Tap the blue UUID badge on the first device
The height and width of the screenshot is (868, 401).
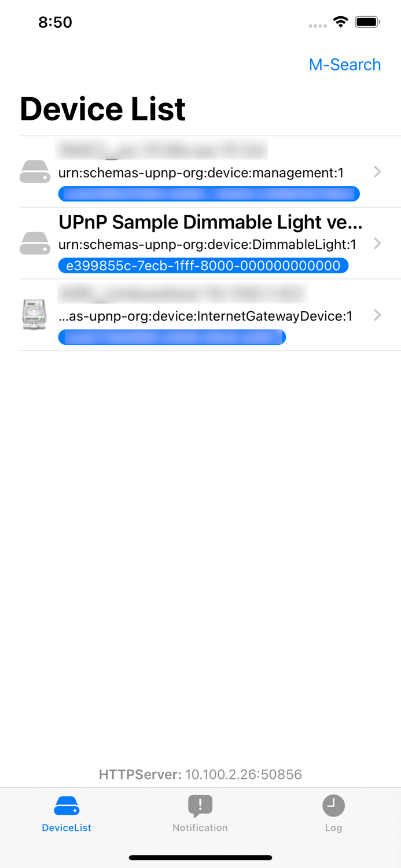pyautogui.click(x=208, y=193)
